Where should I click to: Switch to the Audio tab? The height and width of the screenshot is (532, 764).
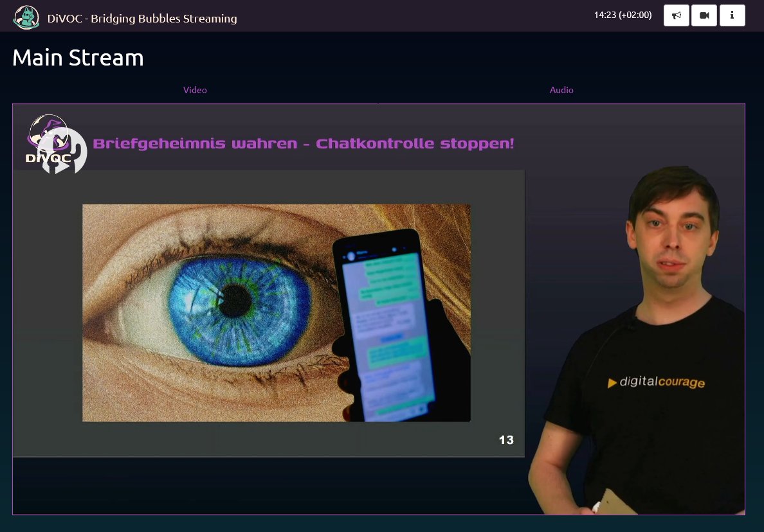pos(561,90)
